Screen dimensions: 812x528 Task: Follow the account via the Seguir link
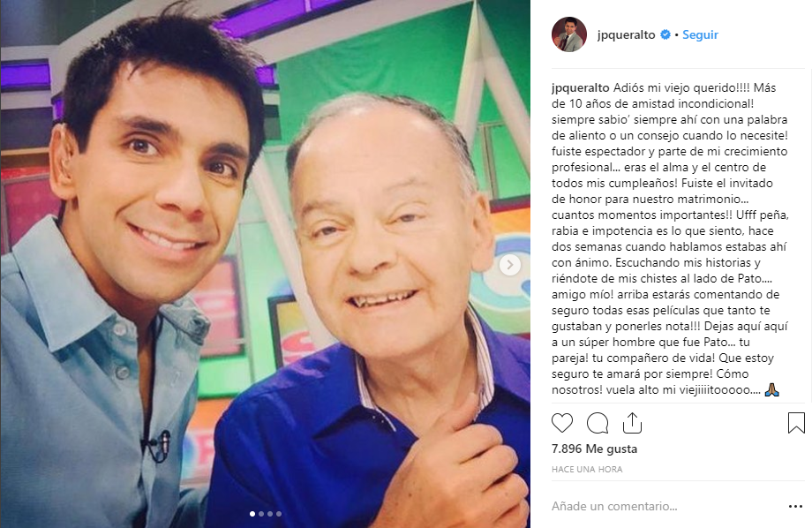coord(700,34)
